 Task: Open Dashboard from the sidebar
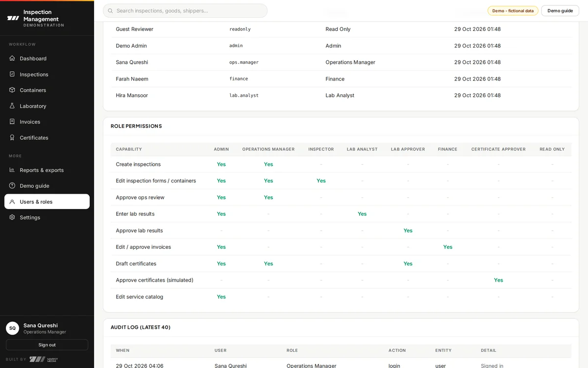pos(47,58)
